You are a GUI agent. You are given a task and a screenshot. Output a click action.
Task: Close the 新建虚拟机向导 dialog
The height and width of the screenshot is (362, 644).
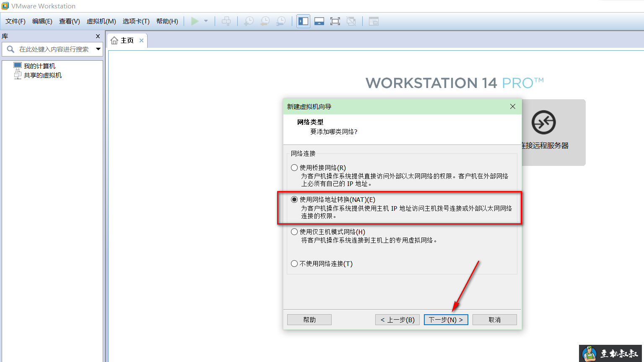512,106
